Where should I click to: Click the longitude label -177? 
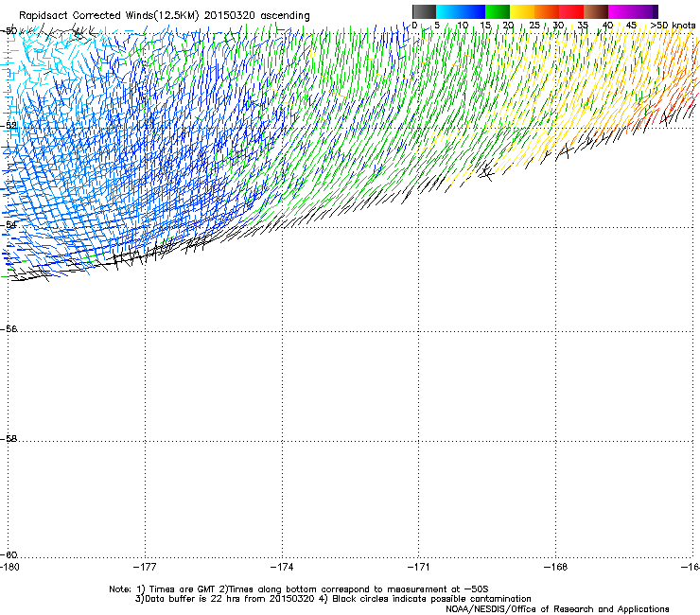(x=145, y=567)
